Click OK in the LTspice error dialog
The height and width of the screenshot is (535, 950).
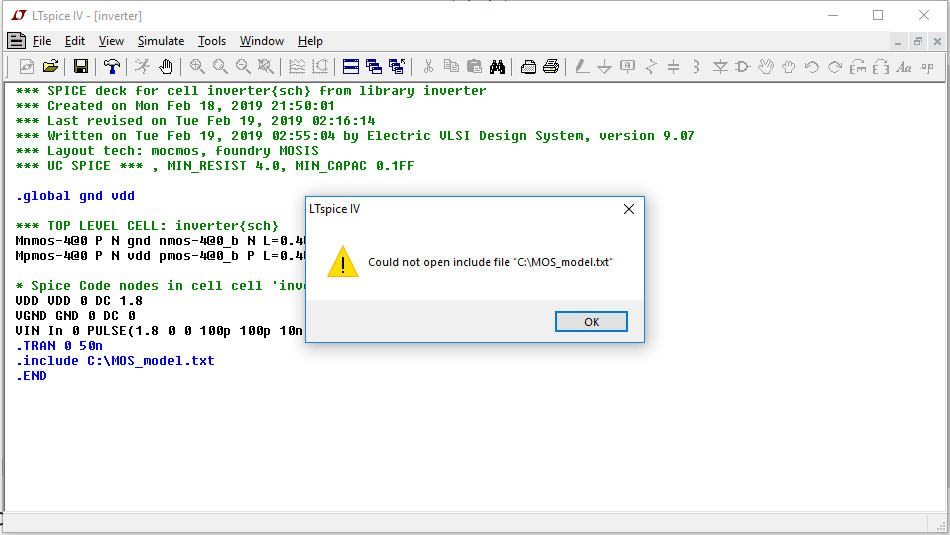tap(591, 322)
